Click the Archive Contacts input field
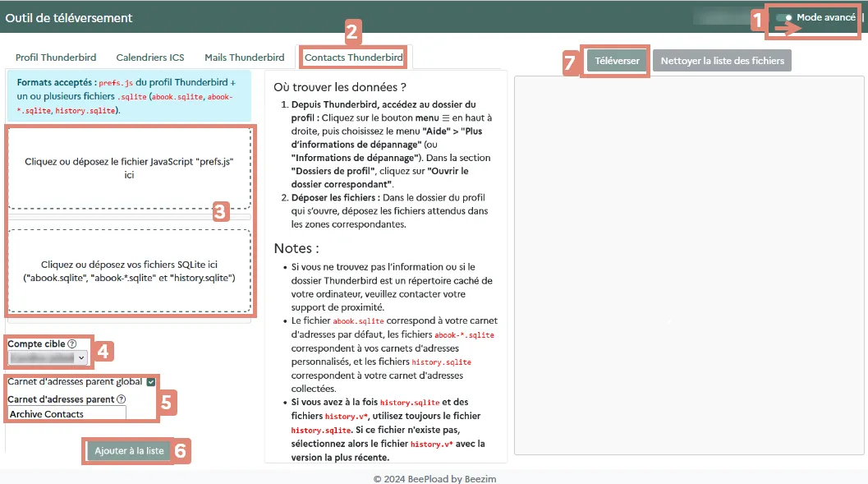Screen dimensions: 868x484 point(67,413)
